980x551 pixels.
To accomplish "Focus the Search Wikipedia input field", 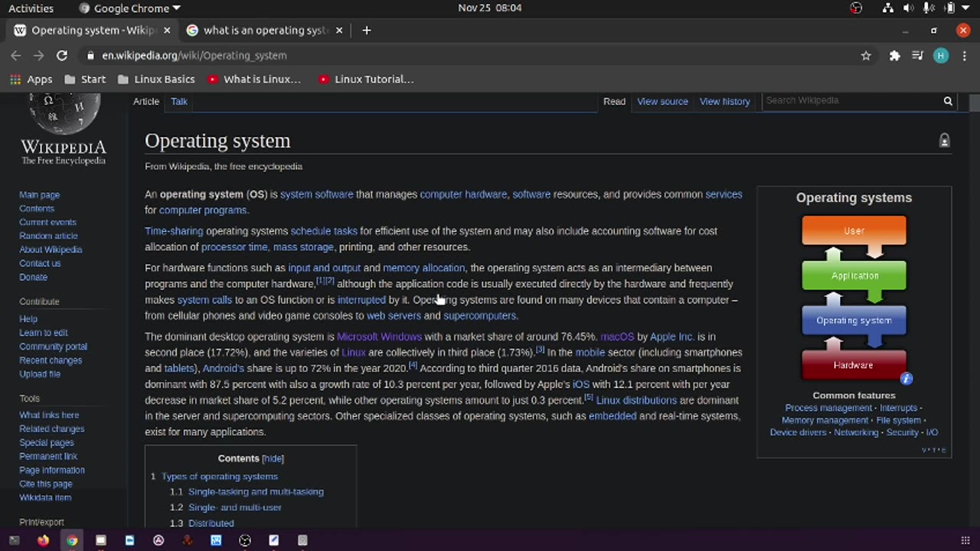I will coord(851,101).
